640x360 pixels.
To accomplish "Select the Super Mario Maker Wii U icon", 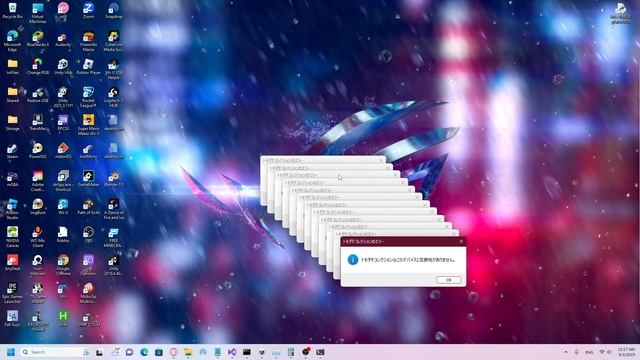I will (x=88, y=124).
